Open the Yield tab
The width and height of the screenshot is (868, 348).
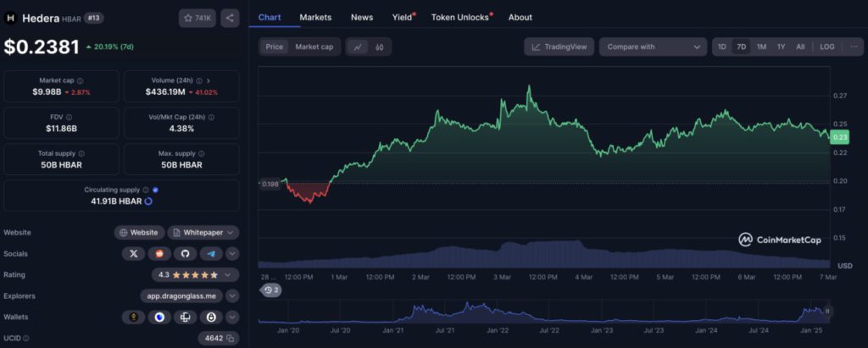[x=403, y=17]
